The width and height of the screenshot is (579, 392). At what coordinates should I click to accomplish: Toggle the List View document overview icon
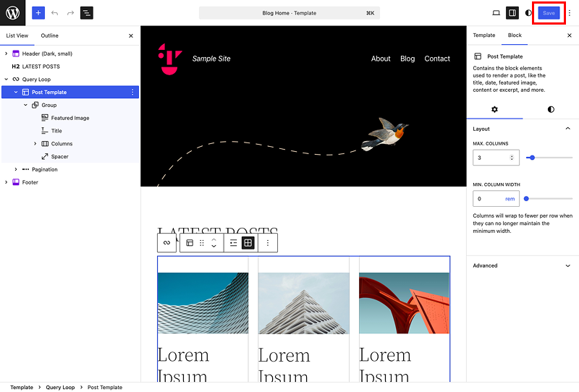pyautogui.click(x=87, y=13)
